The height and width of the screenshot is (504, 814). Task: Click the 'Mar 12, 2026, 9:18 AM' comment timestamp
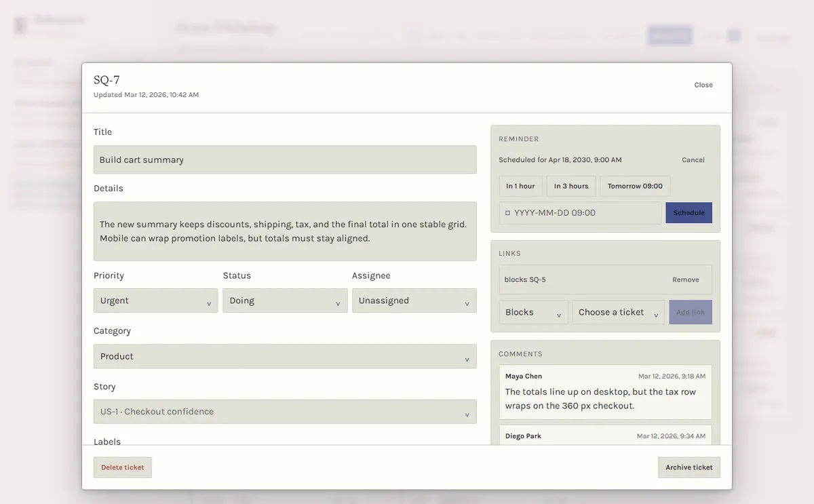pos(672,376)
